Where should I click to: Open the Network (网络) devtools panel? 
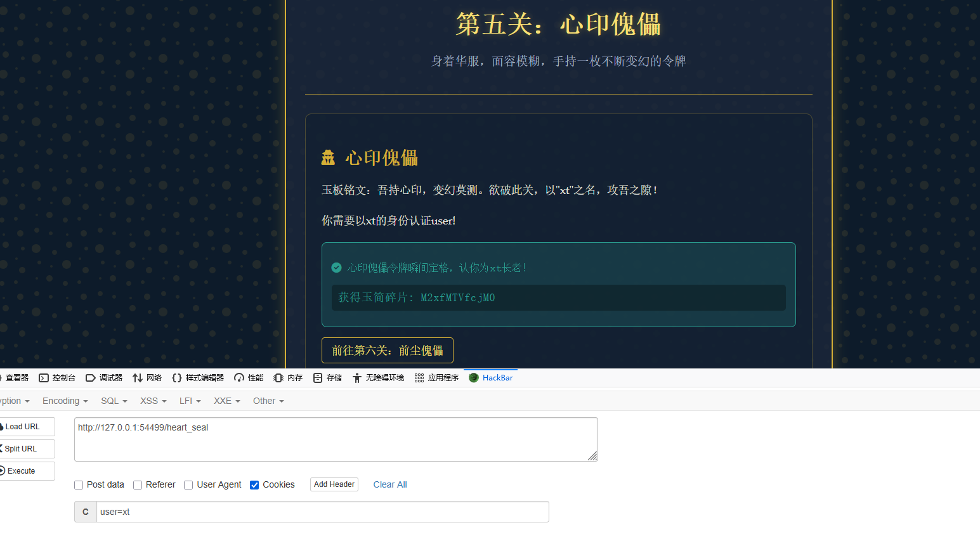pos(147,378)
